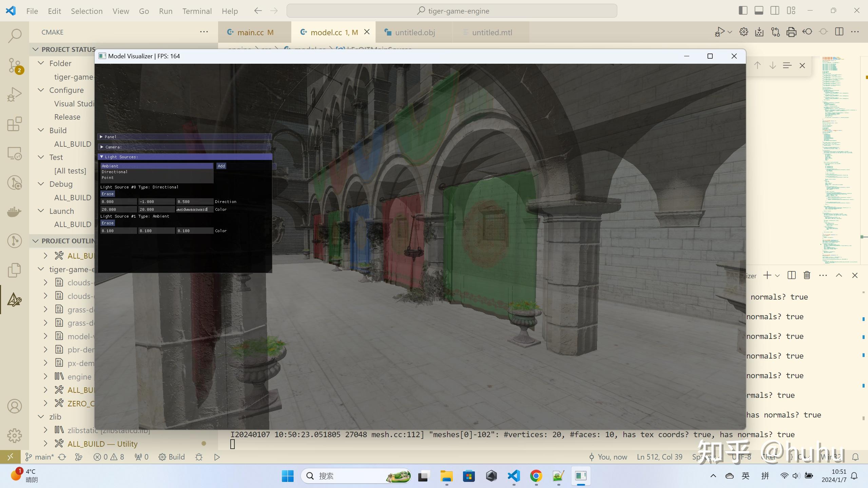The image size is (868, 488).
Task: Open Source Control view with badge
Action: point(15,65)
